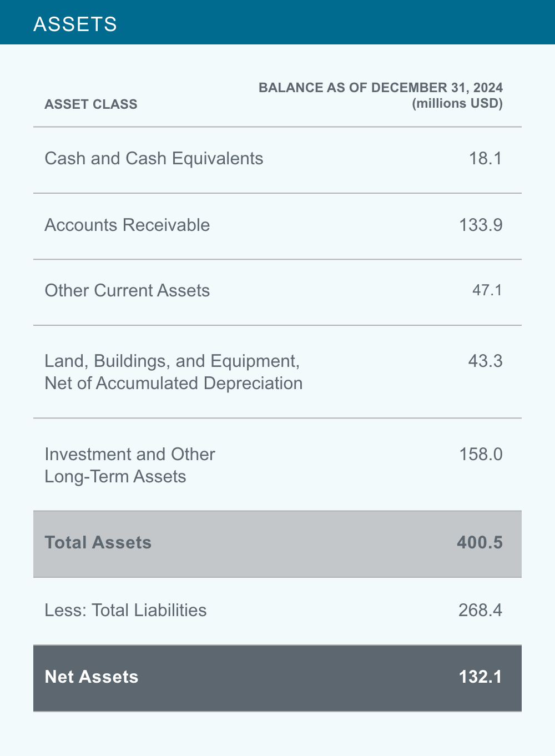Select Investment and Other Long-Term Assets label
The image size is (555, 756).
point(129,465)
